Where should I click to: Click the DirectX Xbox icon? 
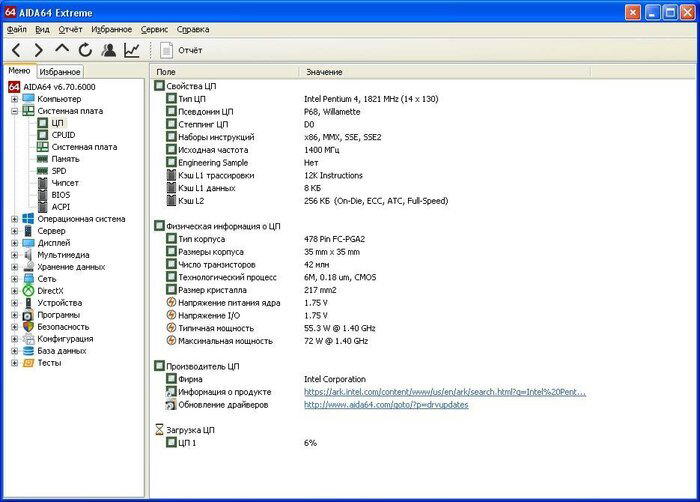click(x=28, y=291)
